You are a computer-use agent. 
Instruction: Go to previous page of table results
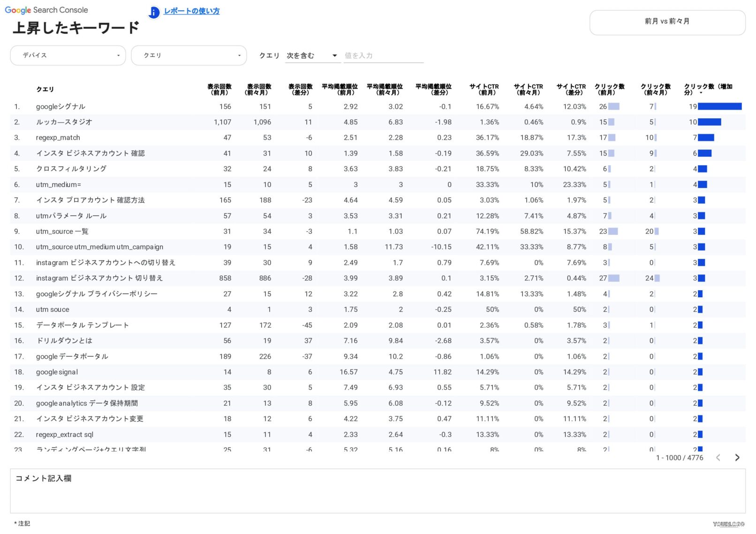pyautogui.click(x=718, y=458)
